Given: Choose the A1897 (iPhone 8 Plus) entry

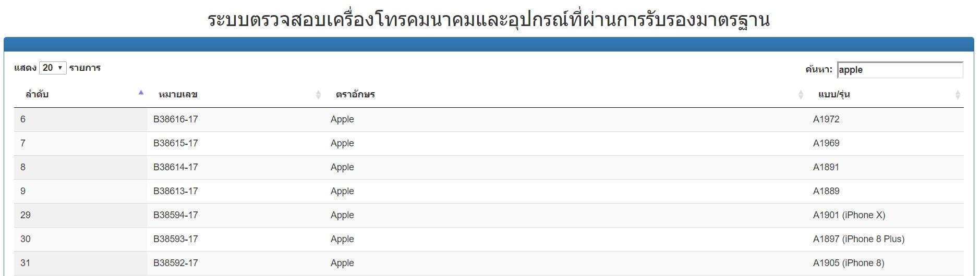Looking at the screenshot, I should [858, 239].
